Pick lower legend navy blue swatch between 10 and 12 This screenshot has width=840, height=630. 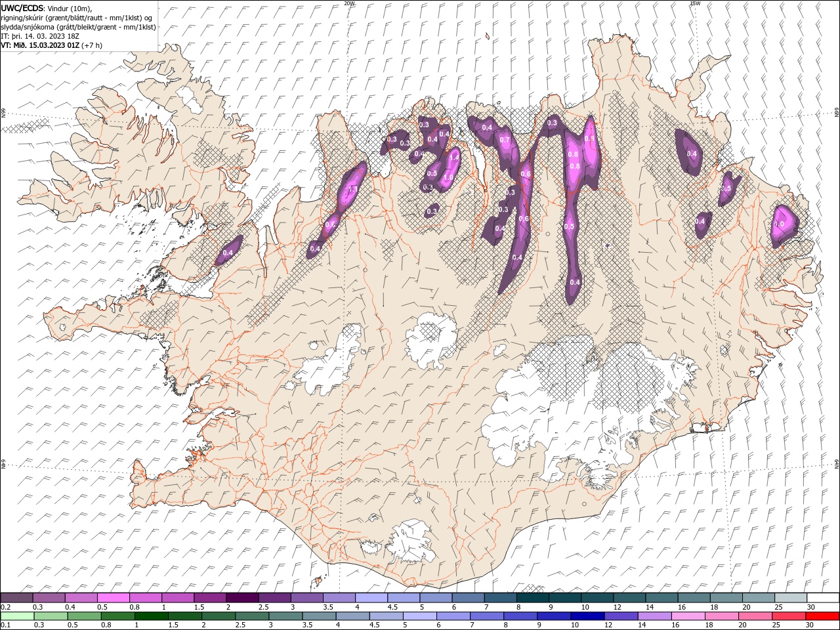click(x=587, y=616)
